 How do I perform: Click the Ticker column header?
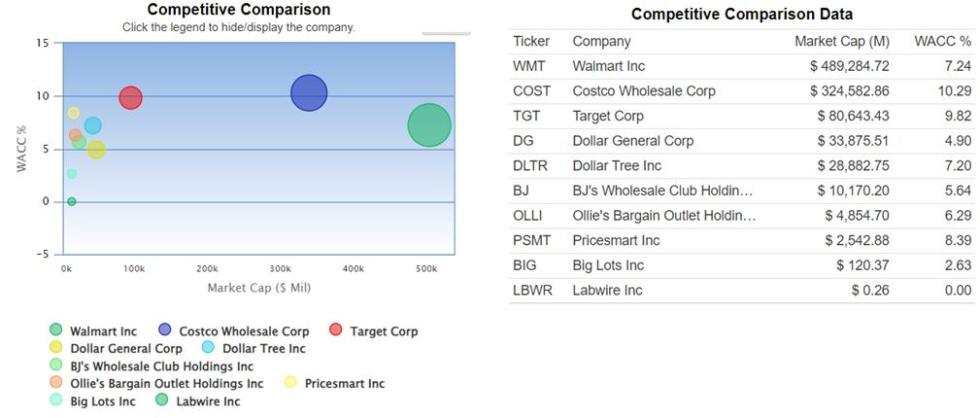coord(531,42)
